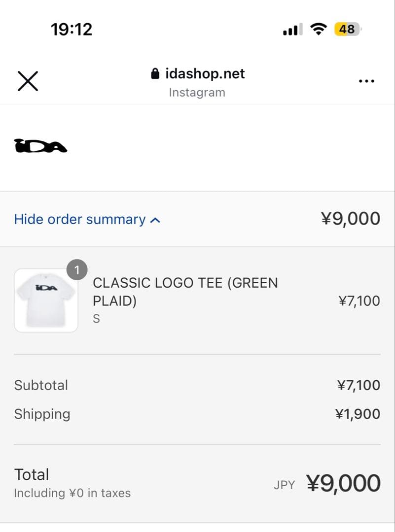Viewport: 395px width, 532px height.
Task: Tap the battery indicator showing 48
Action: coord(347,29)
